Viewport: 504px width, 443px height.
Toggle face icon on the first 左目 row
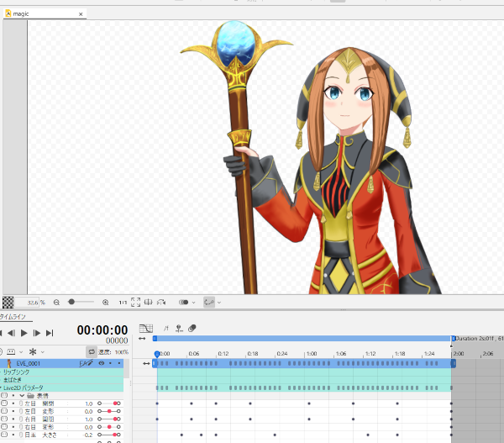tap(4, 403)
